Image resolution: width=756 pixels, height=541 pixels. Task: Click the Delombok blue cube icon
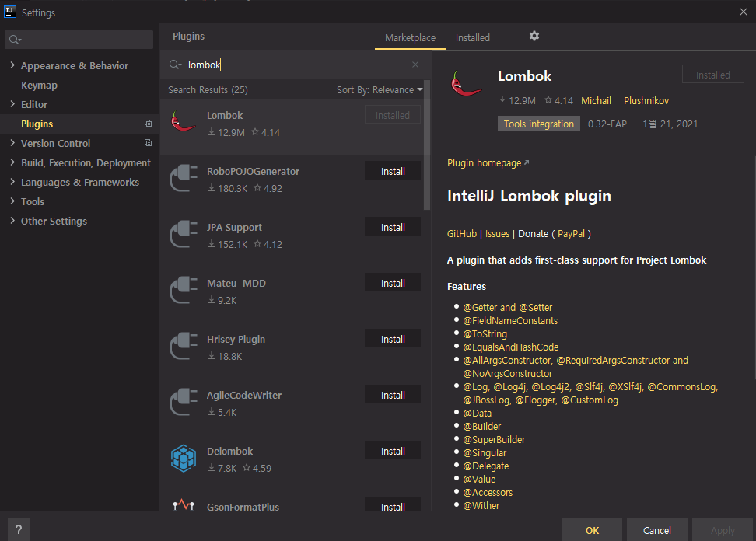click(184, 458)
